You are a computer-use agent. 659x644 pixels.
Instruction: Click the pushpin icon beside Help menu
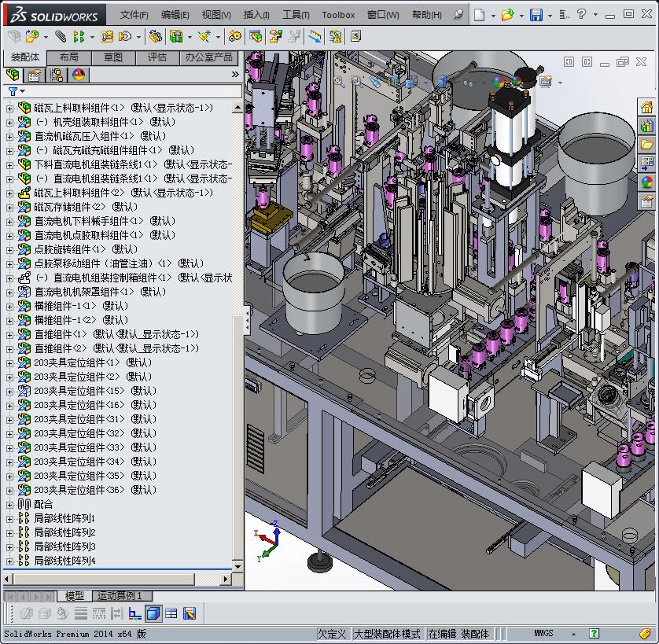tap(458, 15)
